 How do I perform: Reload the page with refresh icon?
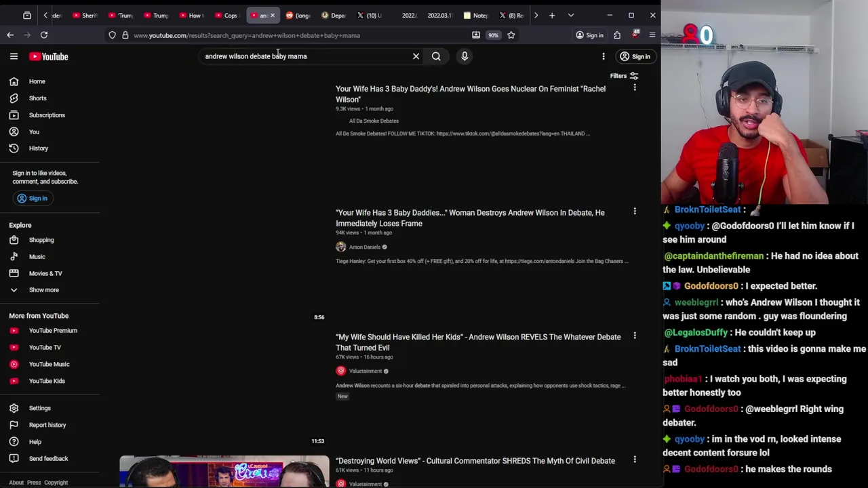(x=44, y=35)
